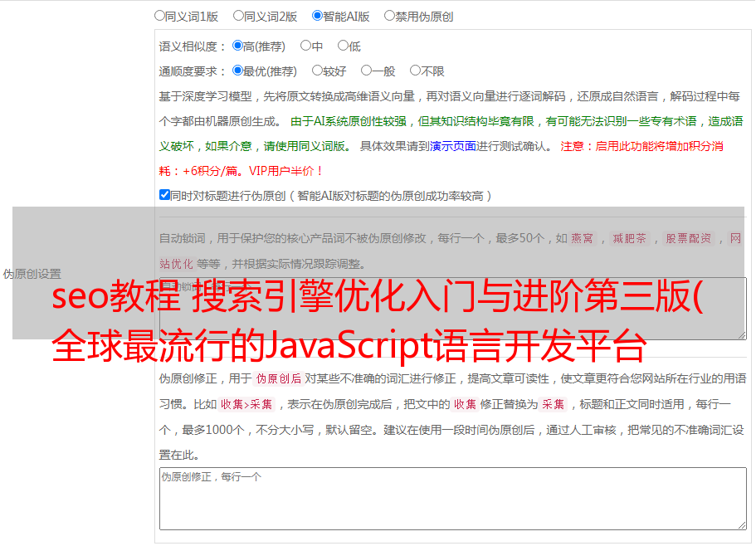Click the 语义相似度 label

click(193, 46)
